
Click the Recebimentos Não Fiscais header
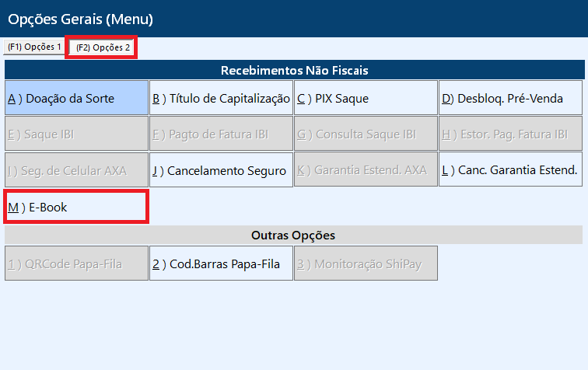pyautogui.click(x=294, y=70)
